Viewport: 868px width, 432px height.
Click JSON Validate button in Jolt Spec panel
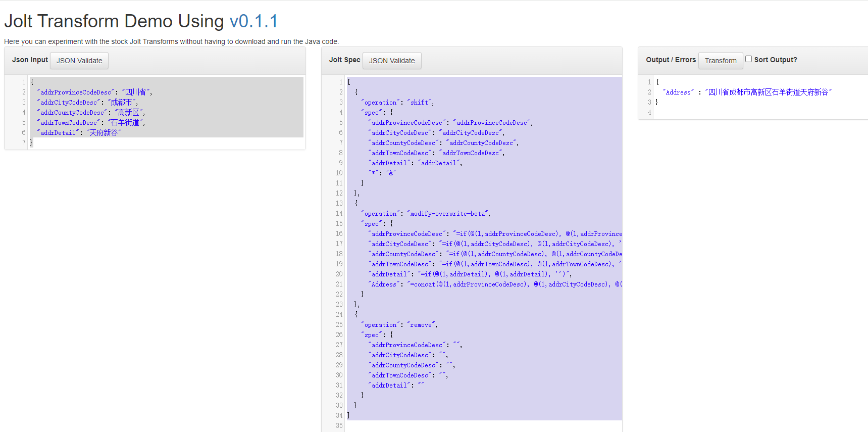(392, 61)
